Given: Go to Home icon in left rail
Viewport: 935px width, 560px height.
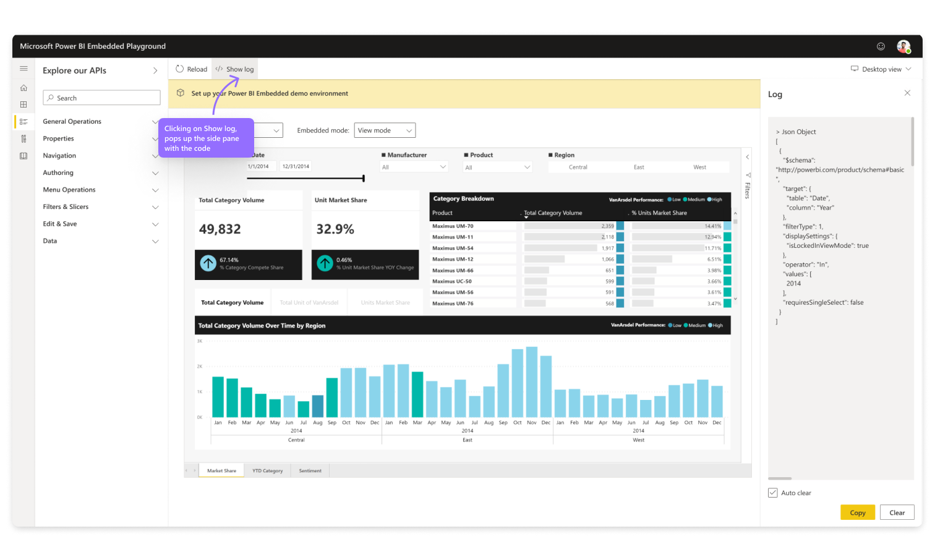Looking at the screenshot, I should (x=23, y=88).
